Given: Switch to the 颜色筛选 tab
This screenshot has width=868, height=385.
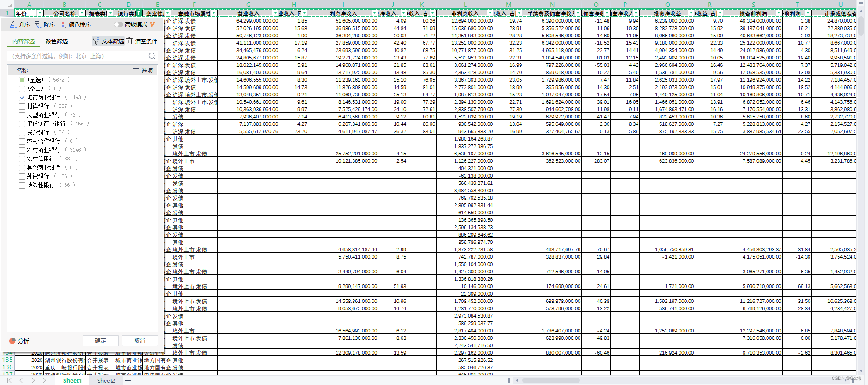Looking at the screenshot, I should click(x=57, y=41).
